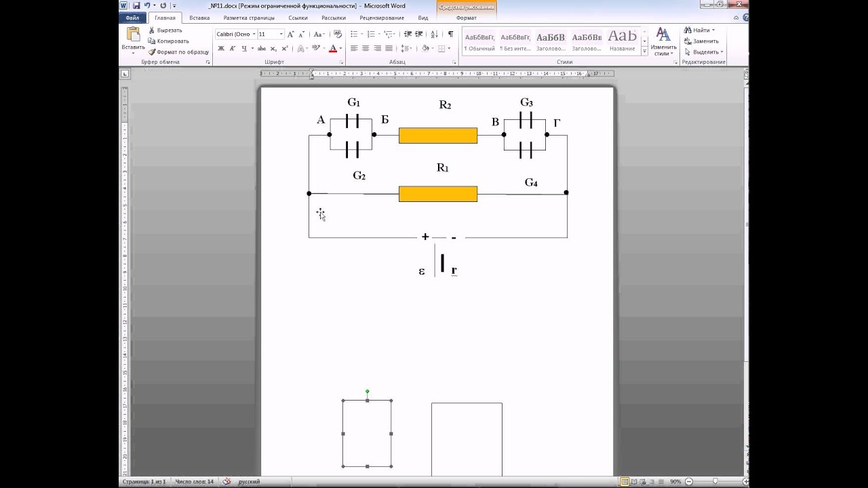Increase paragraph indent

tap(420, 34)
